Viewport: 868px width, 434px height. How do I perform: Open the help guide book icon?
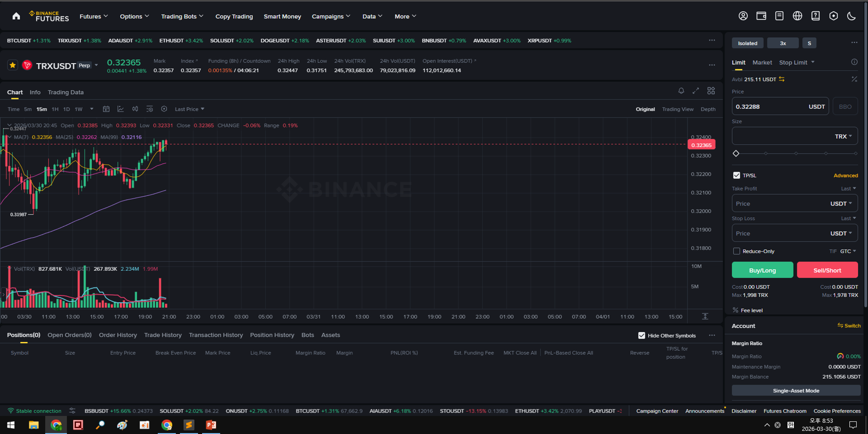[x=815, y=16]
